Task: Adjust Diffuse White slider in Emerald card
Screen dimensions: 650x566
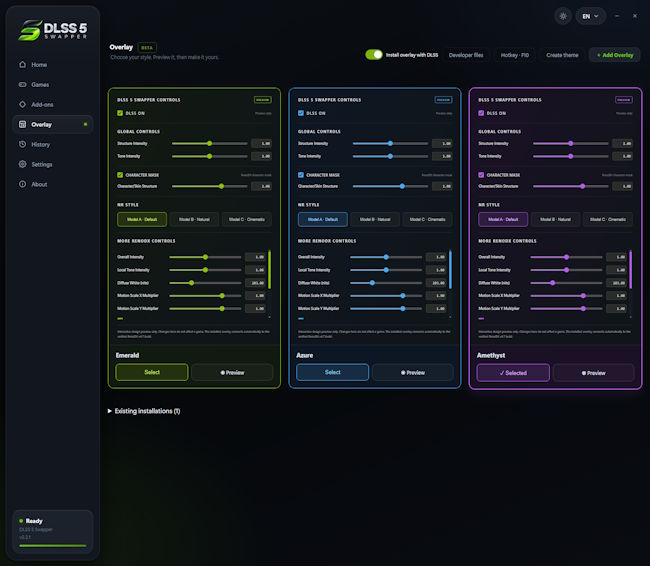Action: point(205,282)
